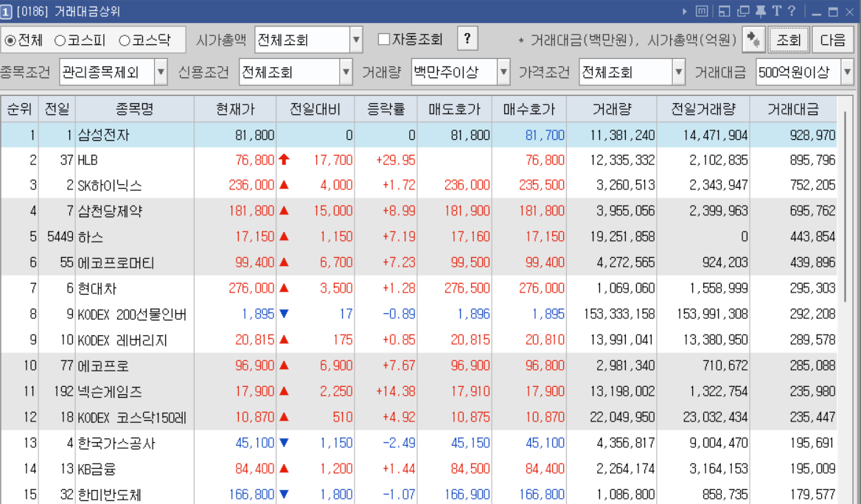Viewport: 861px width, 504px height.
Task: Select the SK하이닉스 stock name
Action: 109,186
